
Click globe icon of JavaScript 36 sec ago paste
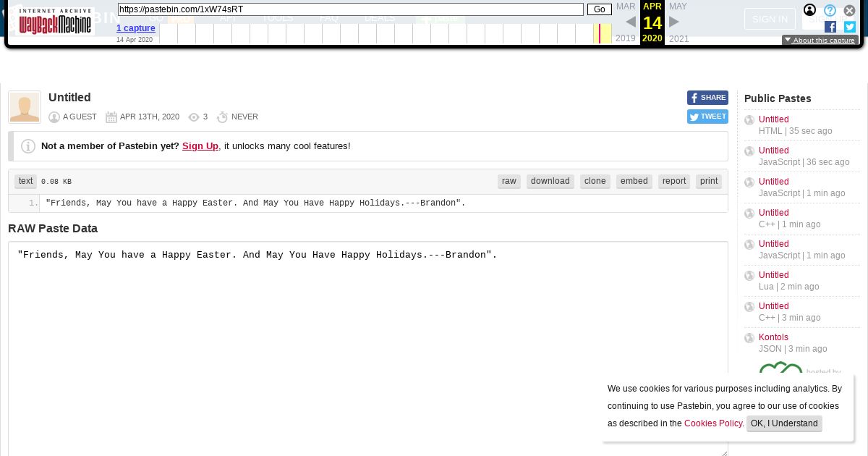(749, 151)
